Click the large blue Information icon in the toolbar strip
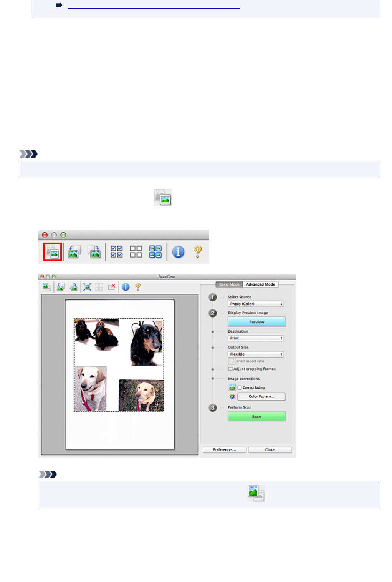This screenshot has height=582, width=392. (x=178, y=252)
